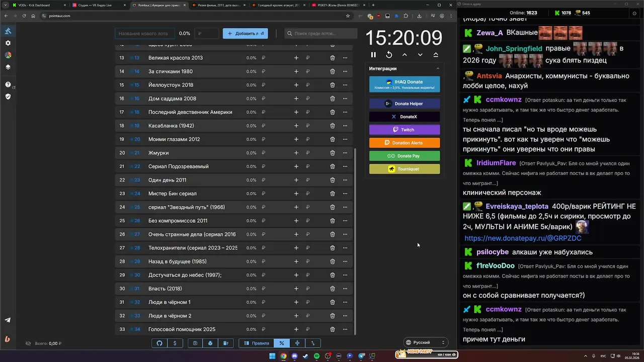Select the Моими глазами 2012 lot name

174,139
